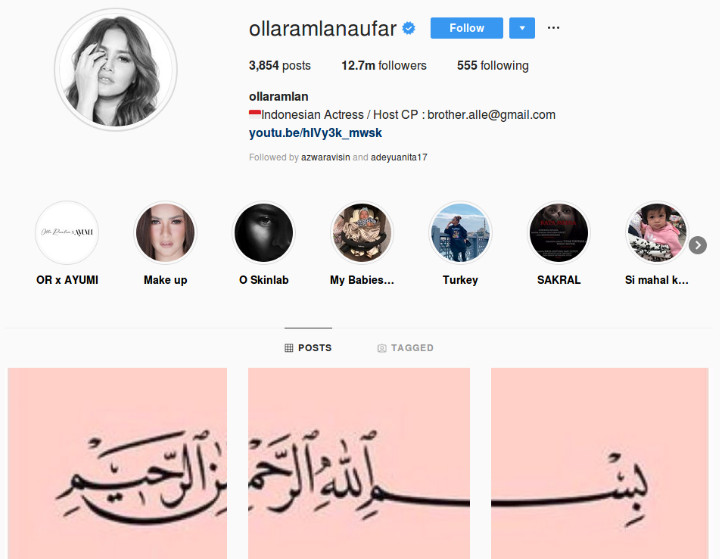
Task: Switch to the Posts tab
Action: [x=308, y=348]
